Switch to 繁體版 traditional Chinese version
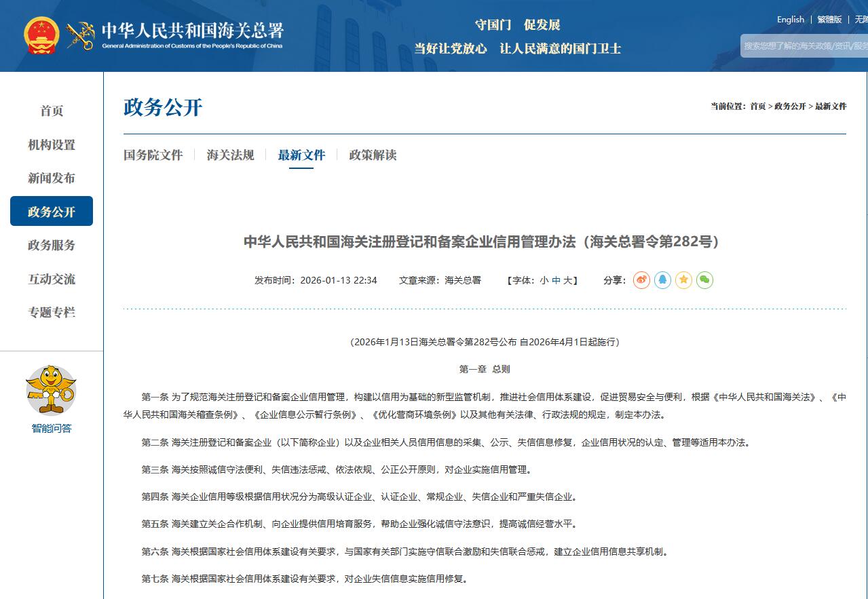The width and height of the screenshot is (868, 599). pos(829,20)
